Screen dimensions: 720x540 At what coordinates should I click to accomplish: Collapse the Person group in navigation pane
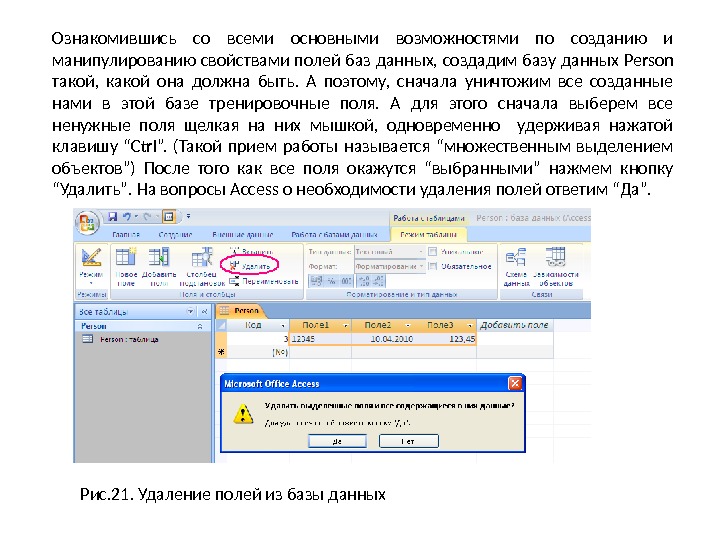coord(200,326)
